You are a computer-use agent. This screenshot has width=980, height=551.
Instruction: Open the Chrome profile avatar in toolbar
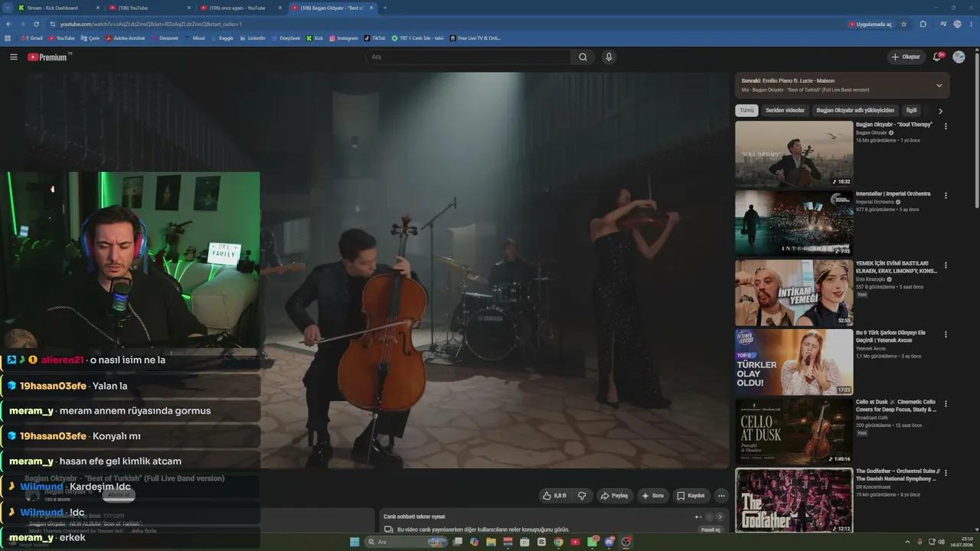tap(957, 24)
